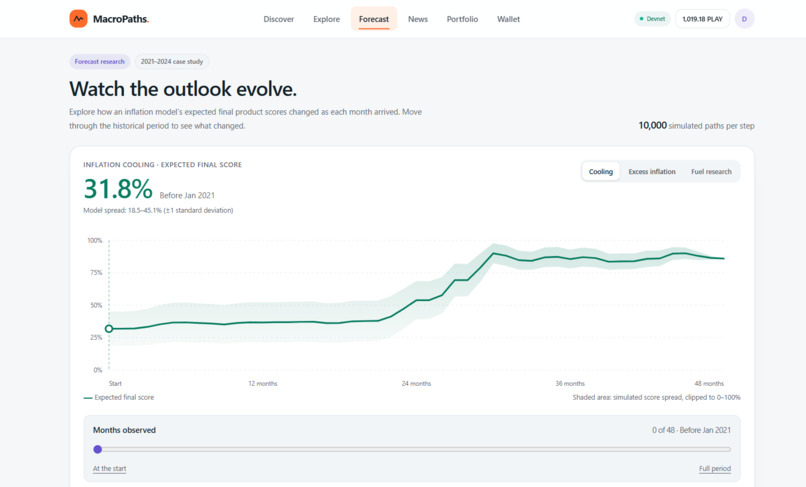Click the 2021–2024 case study tag

point(172,62)
